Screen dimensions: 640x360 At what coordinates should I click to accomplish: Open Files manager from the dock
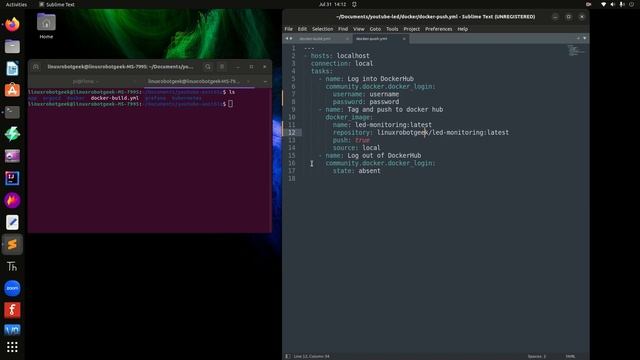click(x=12, y=47)
